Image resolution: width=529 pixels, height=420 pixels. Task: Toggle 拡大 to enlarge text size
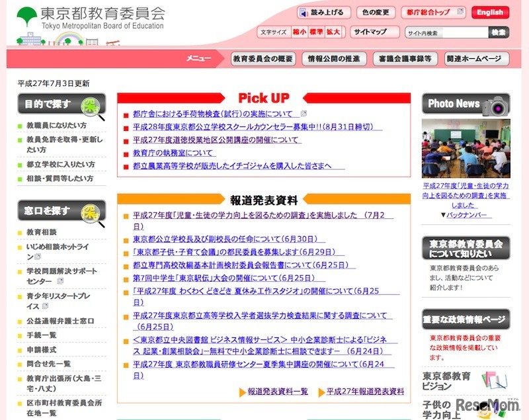(334, 31)
